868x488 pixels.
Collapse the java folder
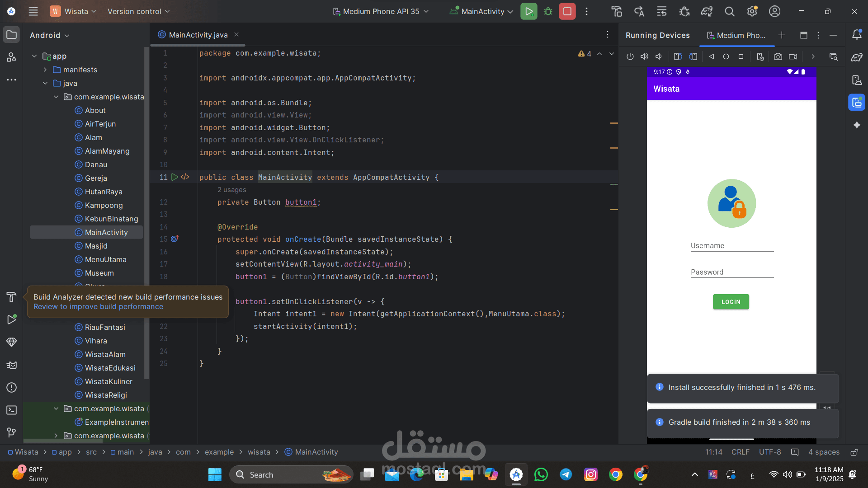[x=45, y=83]
